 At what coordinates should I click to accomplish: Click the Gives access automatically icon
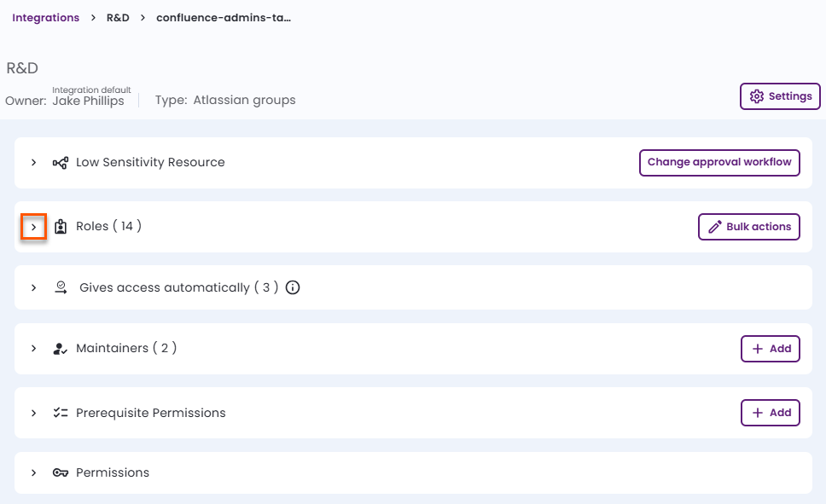pos(61,287)
